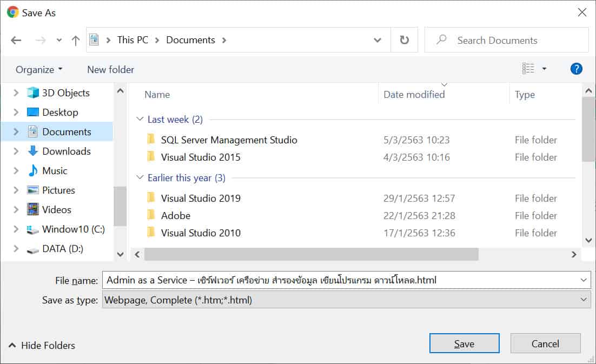
Task: Expand the Desktop tree node
Action: click(x=16, y=112)
